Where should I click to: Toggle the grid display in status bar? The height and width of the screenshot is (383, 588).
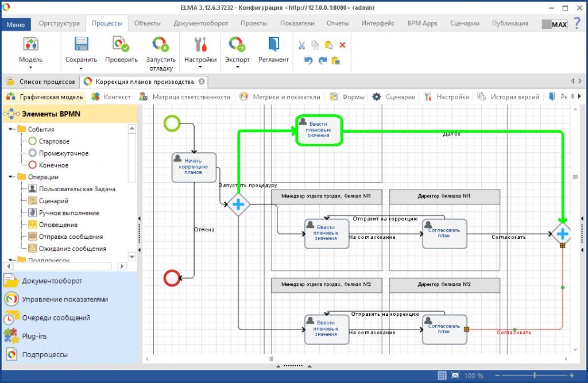point(442,375)
